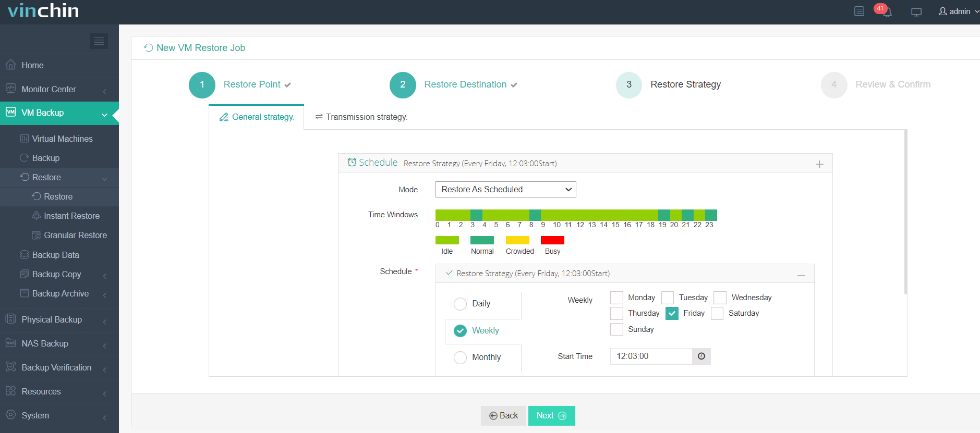Image resolution: width=980 pixels, height=433 pixels.
Task: Click the Backup refresh icon in sidebar
Action: (24, 158)
